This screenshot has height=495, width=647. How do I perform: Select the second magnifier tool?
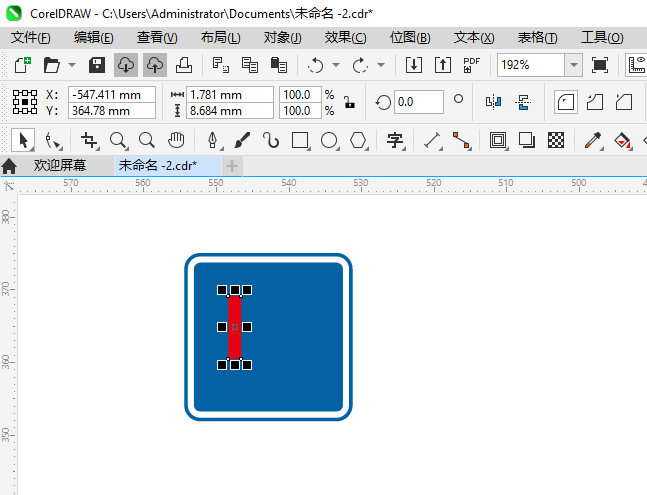[146, 140]
